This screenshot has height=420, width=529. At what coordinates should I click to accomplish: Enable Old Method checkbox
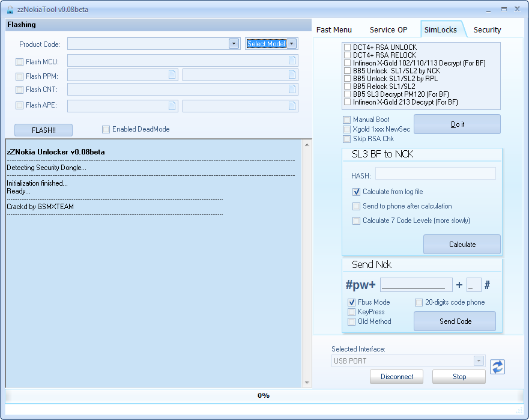click(x=351, y=321)
